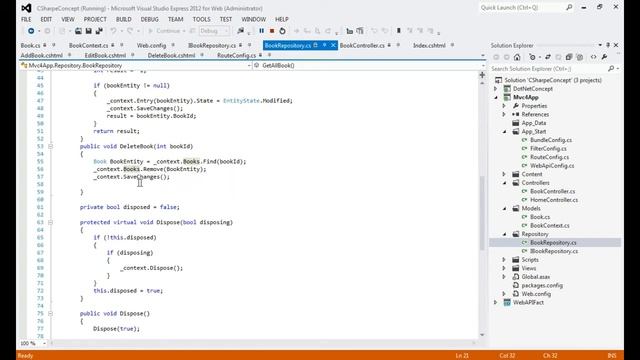Collapse the Mvc4App project node
640x360 pixels.
(x=496, y=97)
